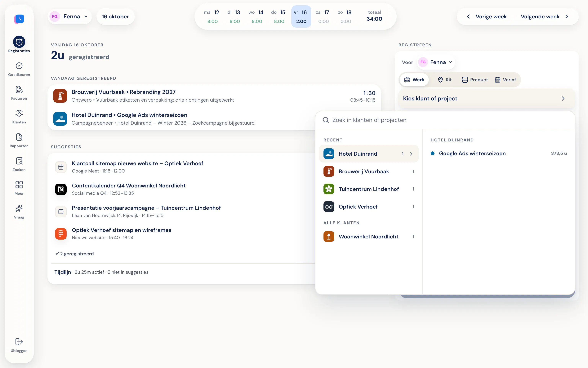Go to Facturen in the sidebar
The image size is (588, 368).
pyautogui.click(x=19, y=93)
